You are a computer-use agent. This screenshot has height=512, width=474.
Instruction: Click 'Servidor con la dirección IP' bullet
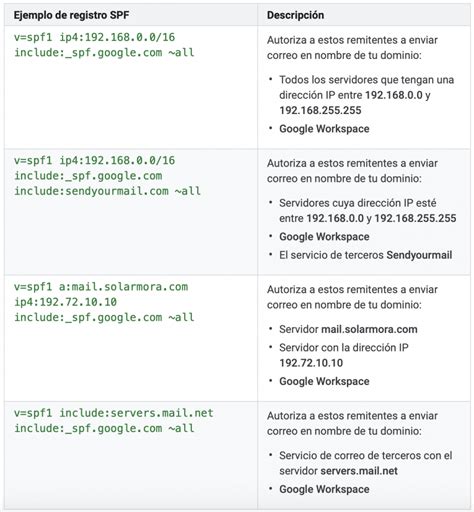(344, 348)
